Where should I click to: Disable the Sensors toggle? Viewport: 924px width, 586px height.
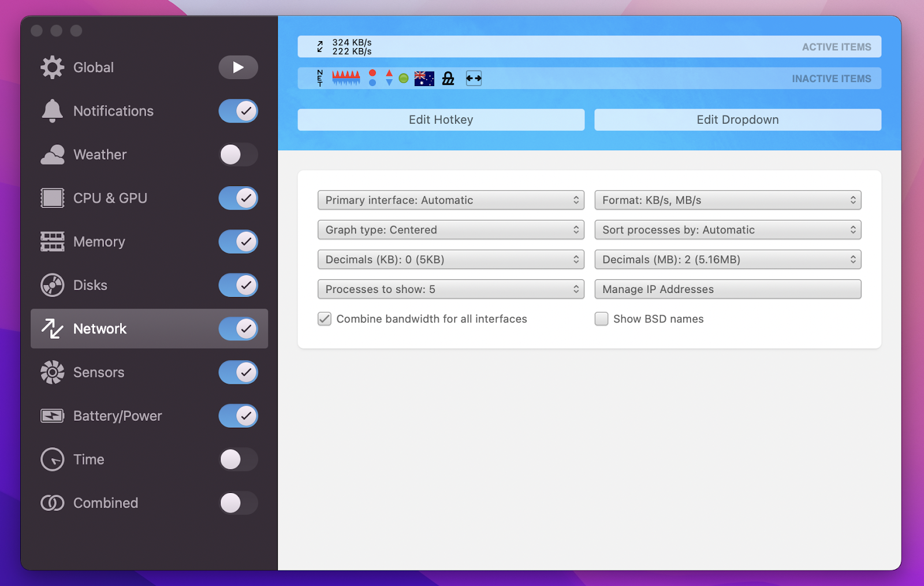[x=238, y=372]
